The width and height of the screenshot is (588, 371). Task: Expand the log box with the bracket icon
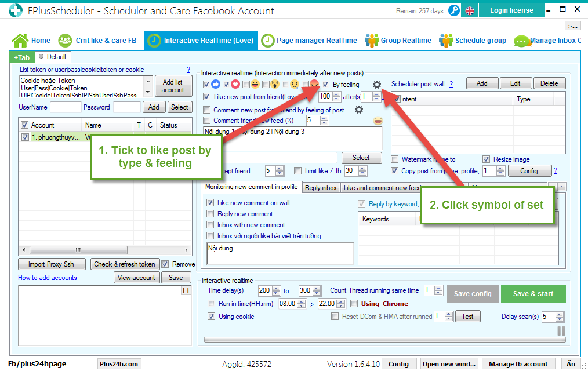(x=186, y=290)
